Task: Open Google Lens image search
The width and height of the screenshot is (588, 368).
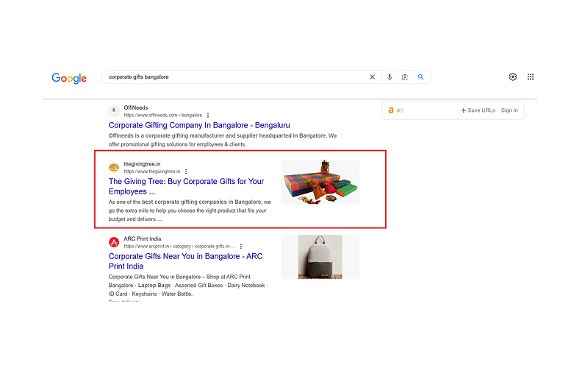Action: tap(405, 77)
